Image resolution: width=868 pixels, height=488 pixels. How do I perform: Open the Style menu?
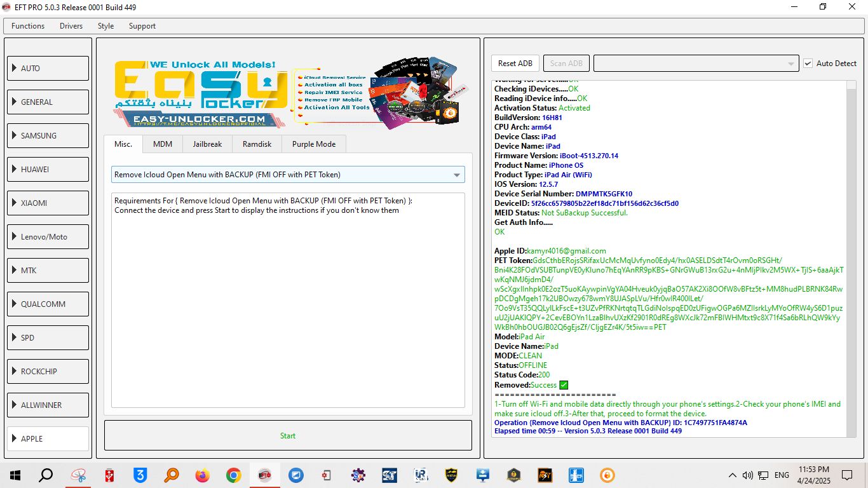click(106, 26)
